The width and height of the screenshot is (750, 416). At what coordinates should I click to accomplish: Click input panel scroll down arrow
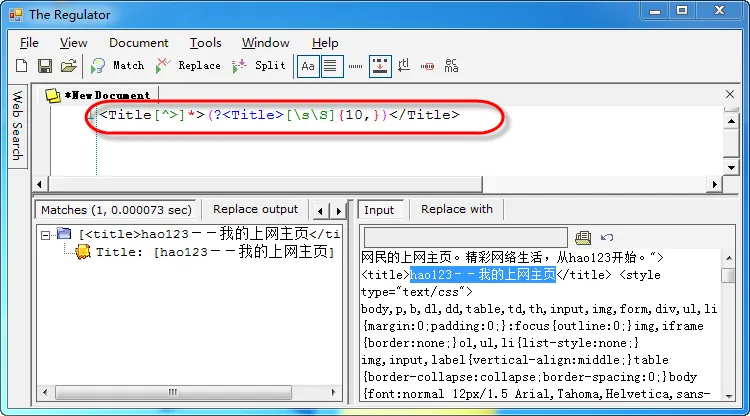[x=728, y=396]
